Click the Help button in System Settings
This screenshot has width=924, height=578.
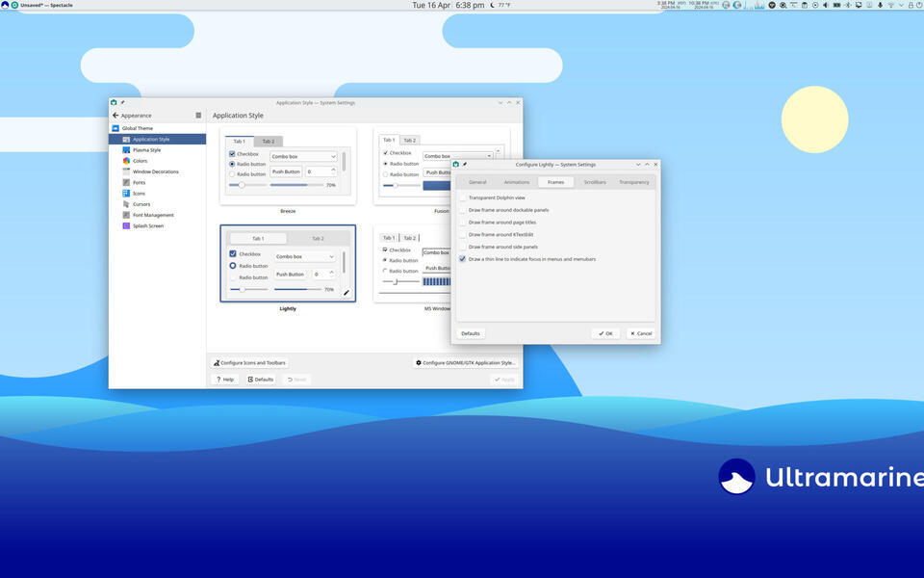225,380
